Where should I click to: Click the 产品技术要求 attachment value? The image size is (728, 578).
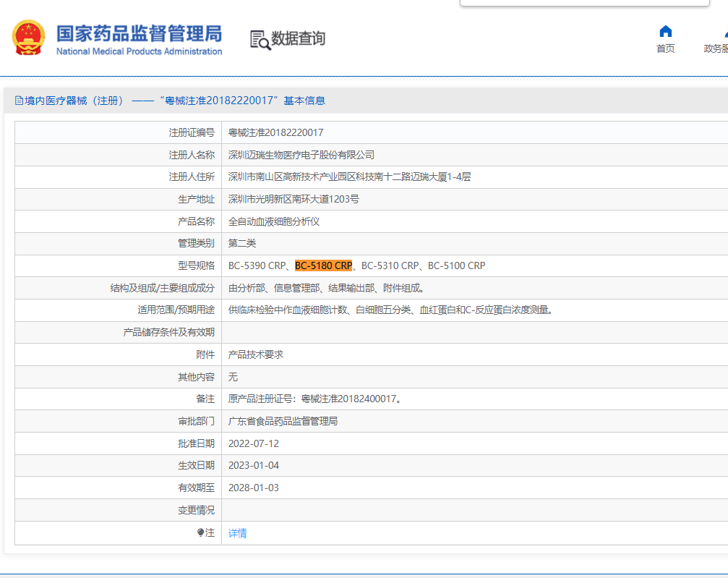[x=256, y=354]
